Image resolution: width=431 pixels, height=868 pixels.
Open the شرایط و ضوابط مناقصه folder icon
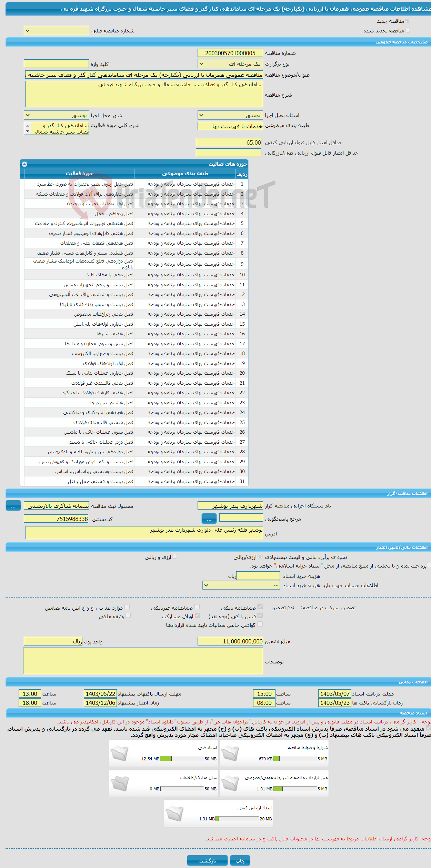(230, 753)
